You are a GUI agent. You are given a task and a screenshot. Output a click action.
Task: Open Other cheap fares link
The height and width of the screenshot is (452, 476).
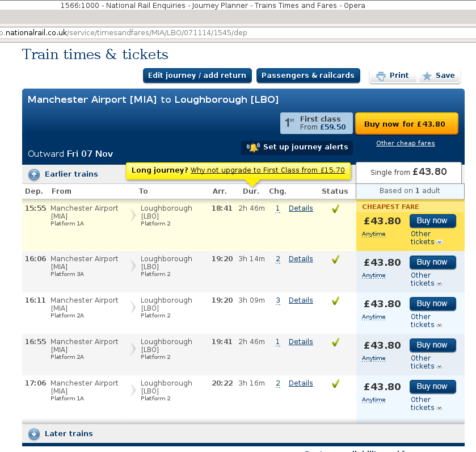click(405, 143)
